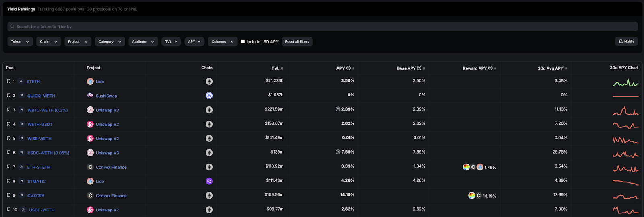Click the Notify button
This screenshot has height=217, width=644.
(x=626, y=41)
